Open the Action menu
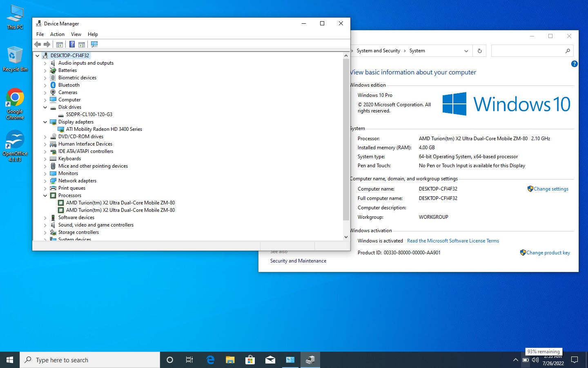 (57, 34)
